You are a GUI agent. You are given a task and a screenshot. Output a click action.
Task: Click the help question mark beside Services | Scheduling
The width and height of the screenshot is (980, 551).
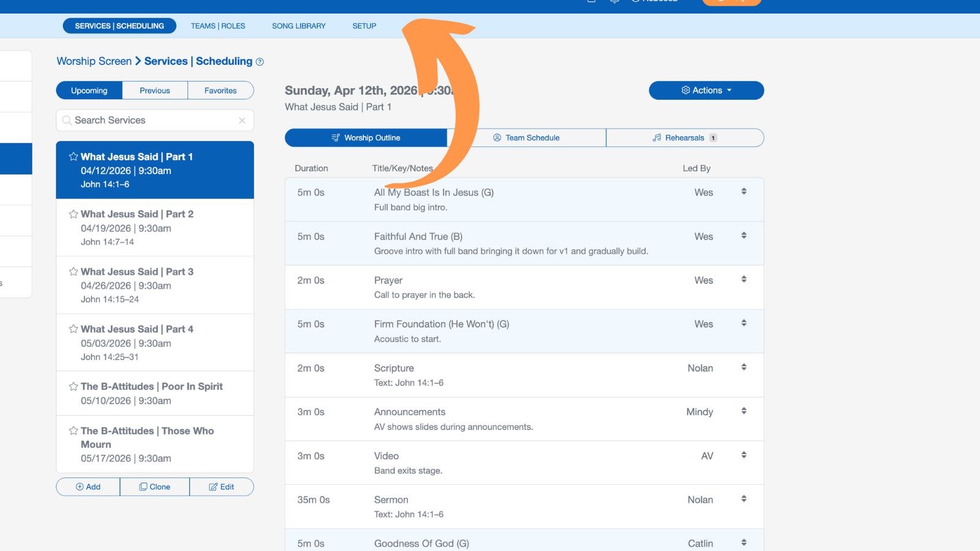click(x=259, y=61)
